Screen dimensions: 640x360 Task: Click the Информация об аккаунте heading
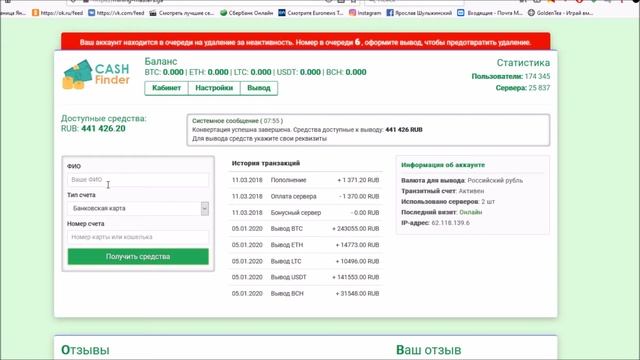(x=443, y=165)
